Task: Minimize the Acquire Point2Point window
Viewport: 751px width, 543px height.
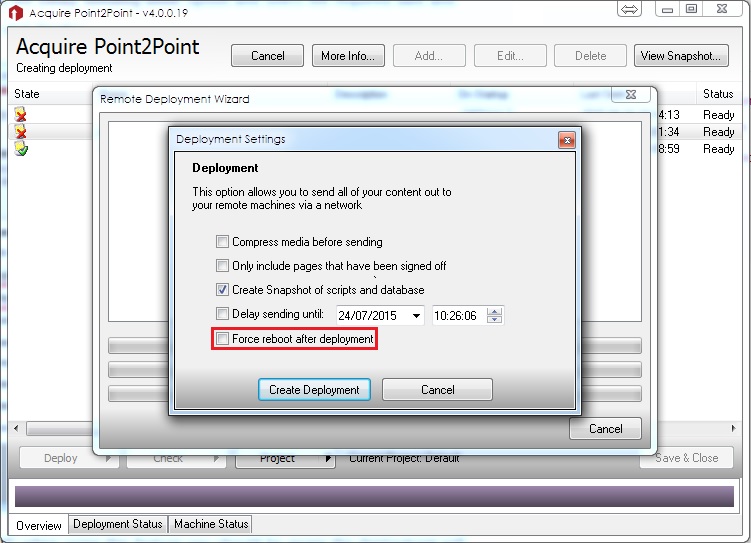Action: [x=667, y=9]
